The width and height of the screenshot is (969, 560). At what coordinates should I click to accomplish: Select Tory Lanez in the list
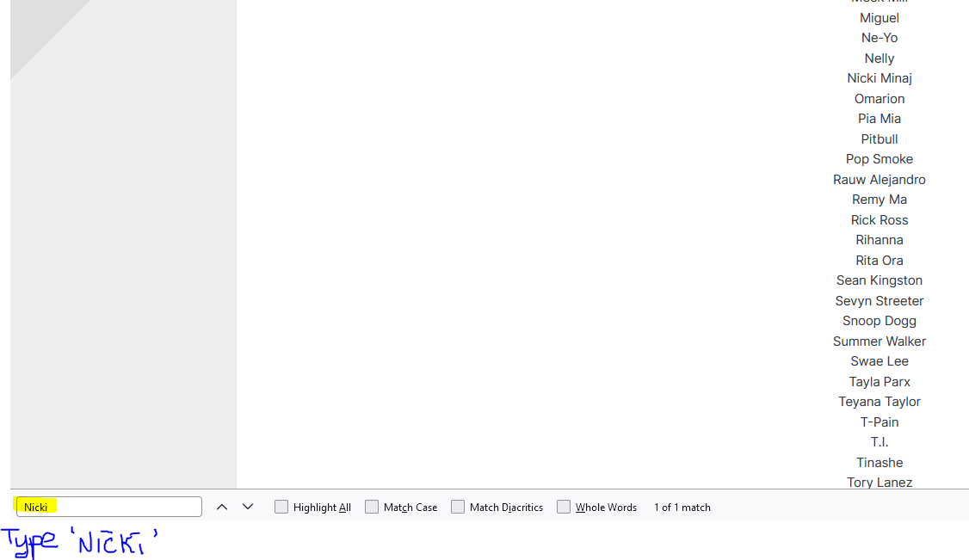880,483
